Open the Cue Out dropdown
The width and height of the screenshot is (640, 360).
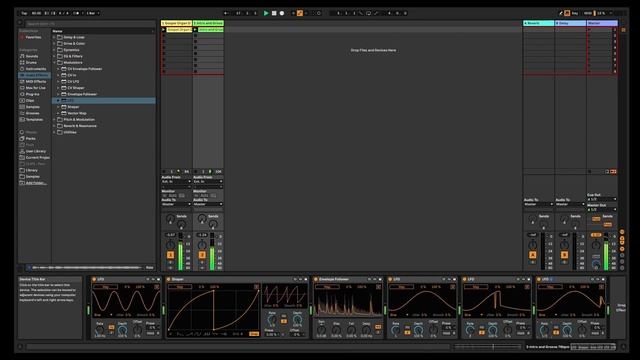click(602, 199)
